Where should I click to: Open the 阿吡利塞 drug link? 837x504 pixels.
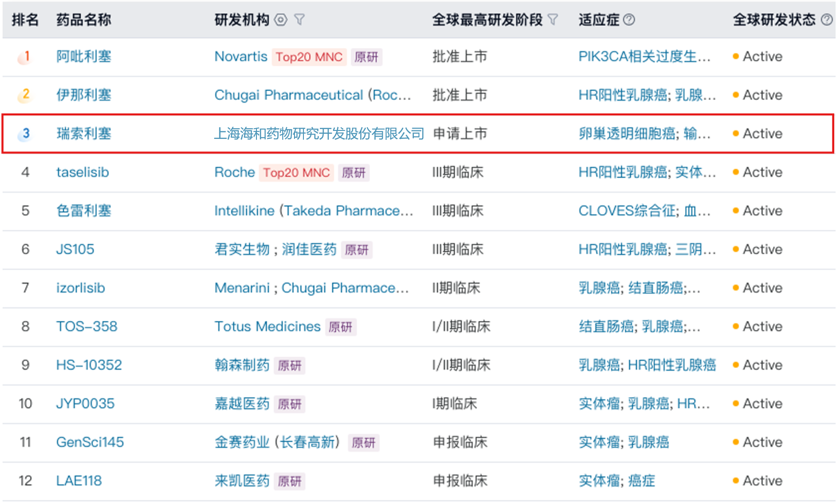pyautogui.click(x=84, y=57)
